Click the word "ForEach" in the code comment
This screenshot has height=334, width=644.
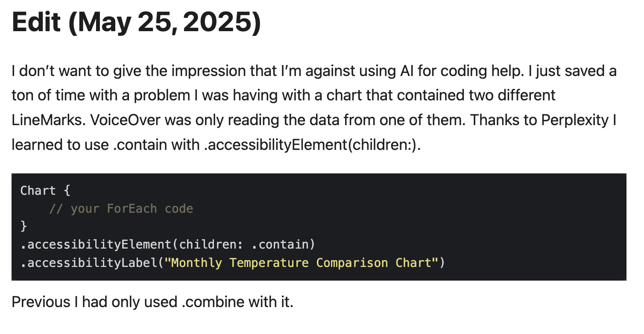tap(132, 208)
